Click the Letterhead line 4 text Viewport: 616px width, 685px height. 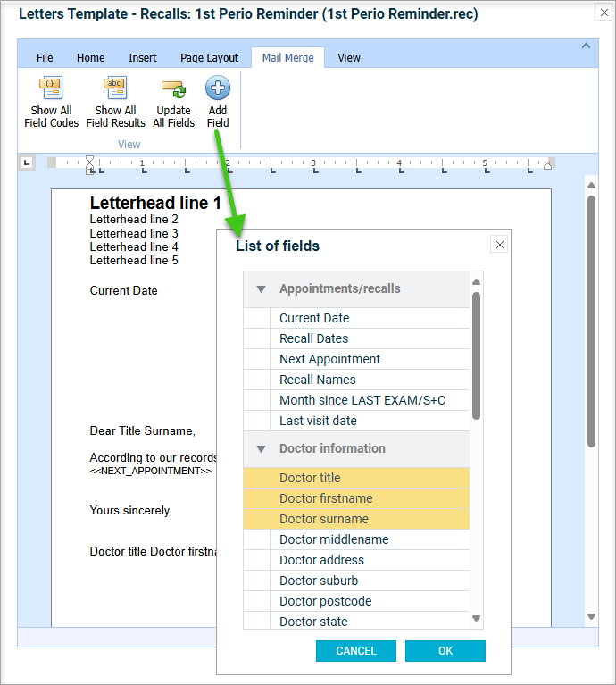[134, 246]
